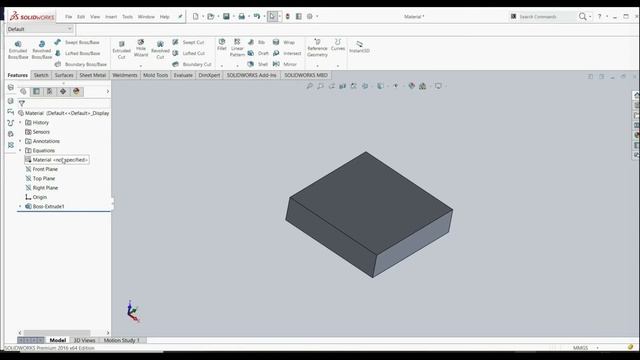Activate the Mirror feature
Image resolution: width=640 pixels, height=360 pixels.
284,64
